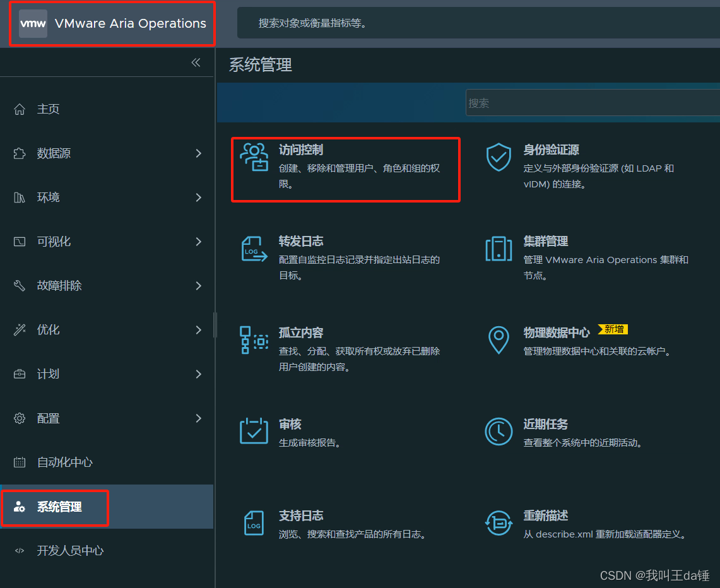Image resolution: width=720 pixels, height=588 pixels.
Task: Click the VMware Aria Operations title
Action: pos(131,23)
